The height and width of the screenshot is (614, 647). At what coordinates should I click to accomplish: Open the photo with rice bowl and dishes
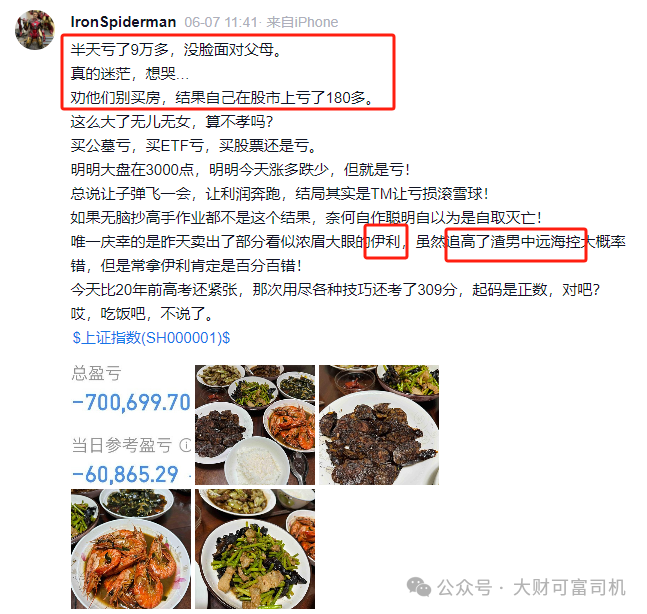[x=255, y=425]
